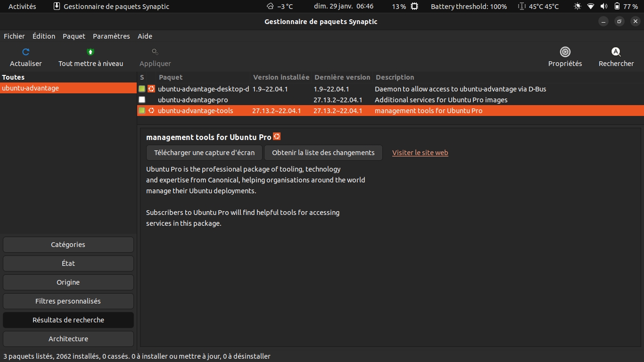Click the Battery threshold: 100% indicator
This screenshot has width=644, height=362.
pos(469,7)
